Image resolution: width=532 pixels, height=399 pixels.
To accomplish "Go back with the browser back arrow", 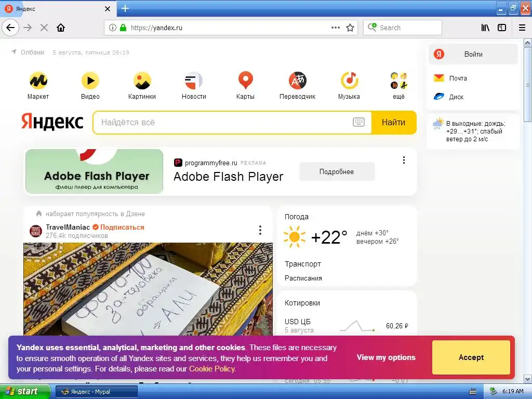I will [10, 28].
